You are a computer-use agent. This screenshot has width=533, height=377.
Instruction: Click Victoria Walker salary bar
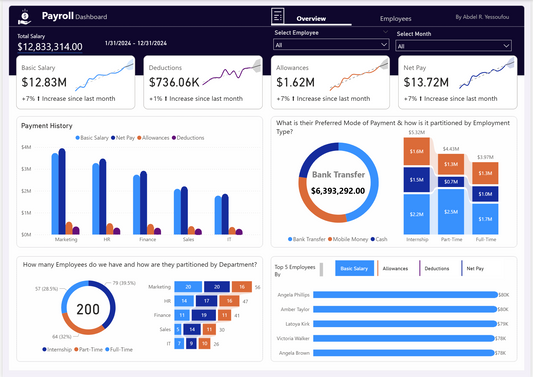click(x=403, y=338)
